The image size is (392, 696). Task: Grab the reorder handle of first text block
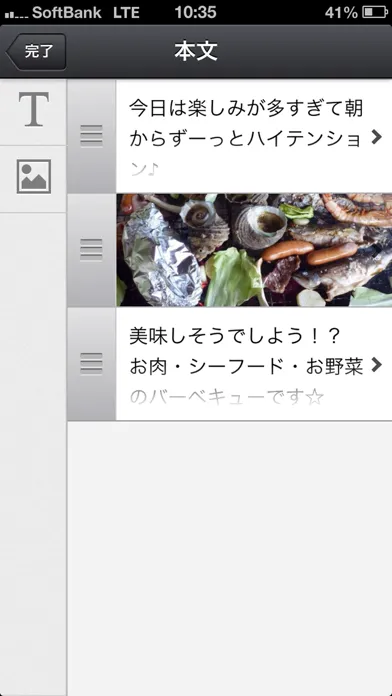click(91, 136)
